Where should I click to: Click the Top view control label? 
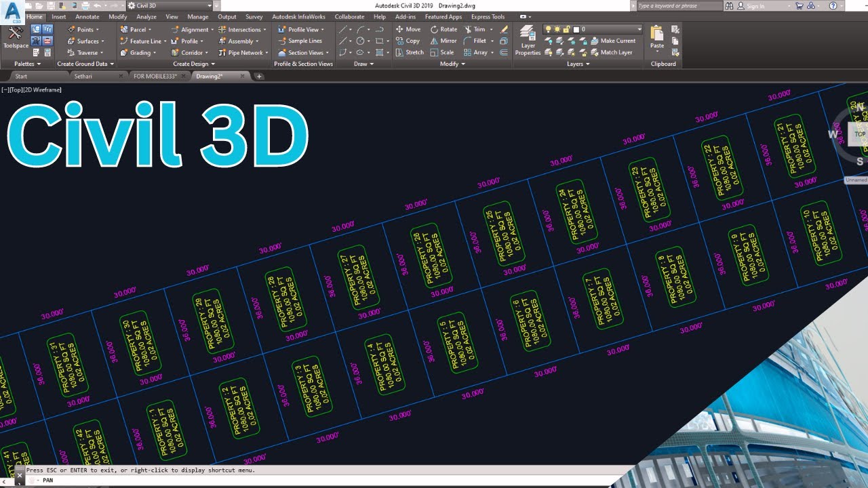17,90
